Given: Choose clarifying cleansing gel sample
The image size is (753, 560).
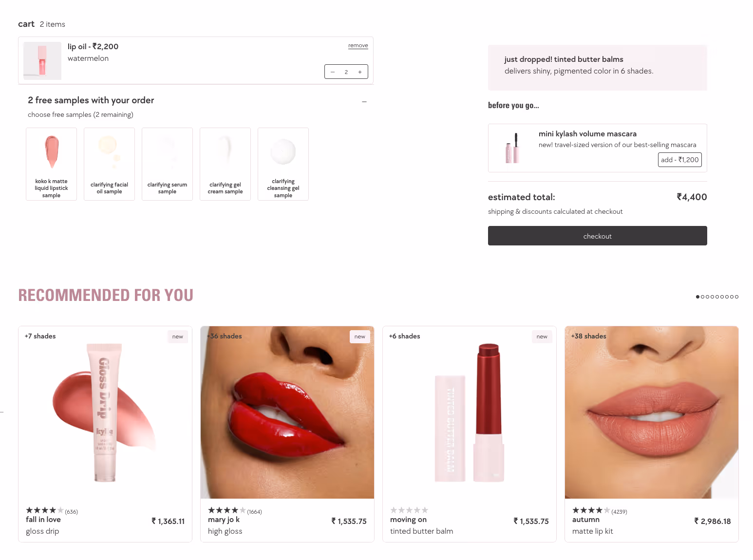Looking at the screenshot, I should tap(283, 164).
